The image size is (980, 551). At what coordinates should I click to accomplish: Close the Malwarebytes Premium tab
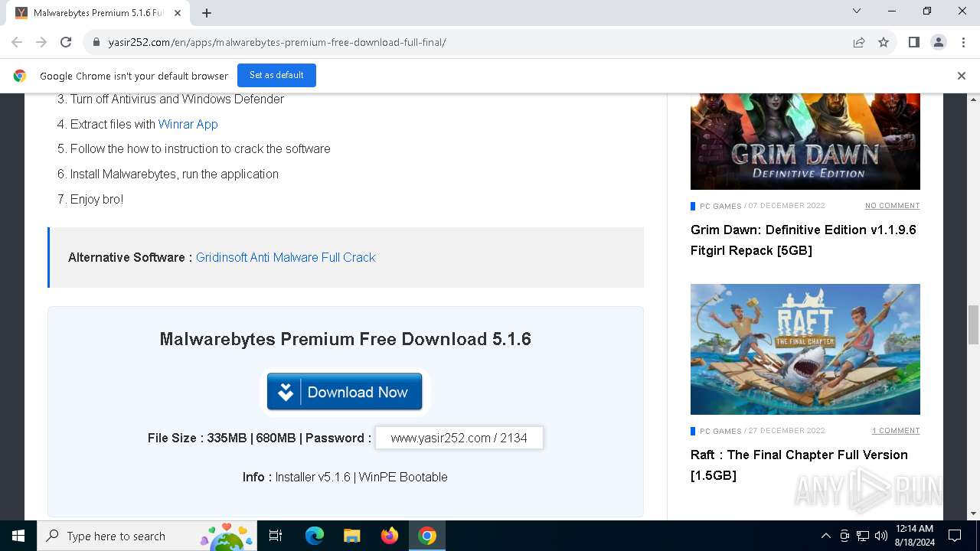click(178, 13)
